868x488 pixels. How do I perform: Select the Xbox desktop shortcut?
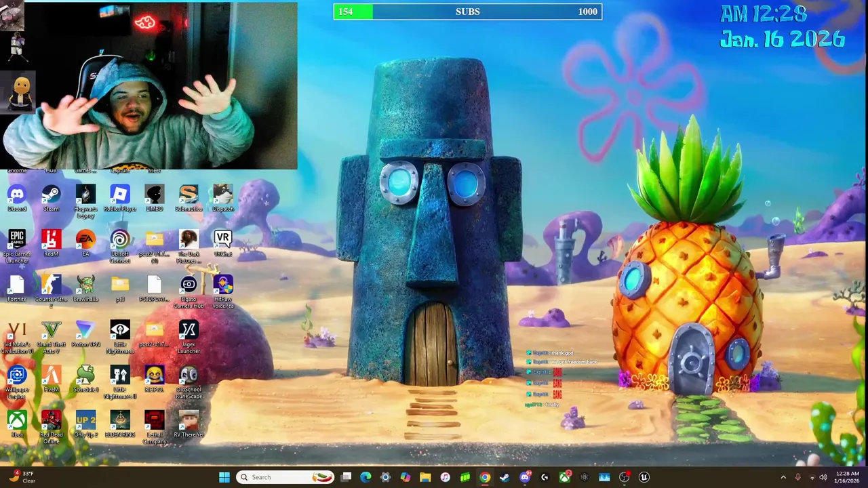(17, 424)
